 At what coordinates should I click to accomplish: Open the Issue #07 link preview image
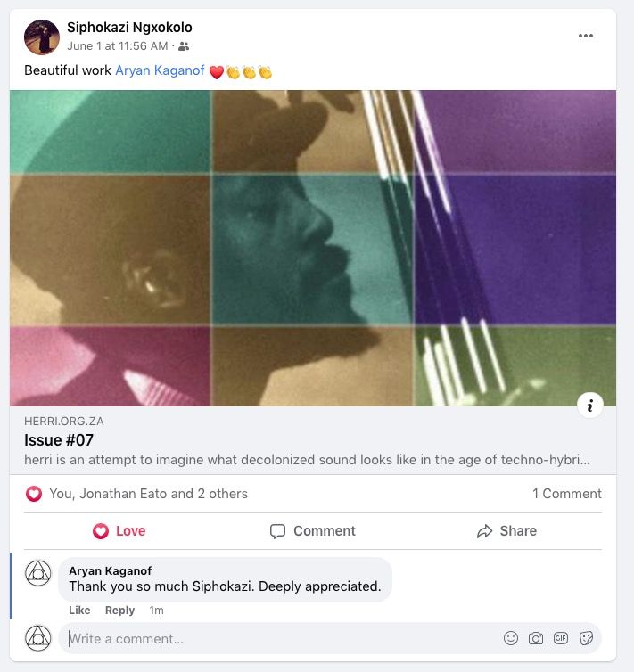coord(312,248)
